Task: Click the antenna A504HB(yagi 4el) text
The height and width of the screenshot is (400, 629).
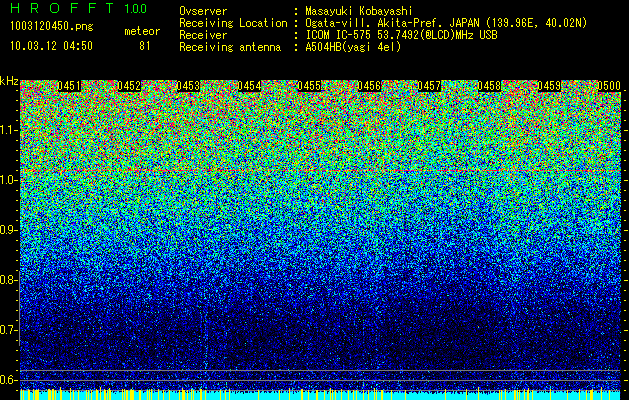Action: pyautogui.click(x=353, y=47)
